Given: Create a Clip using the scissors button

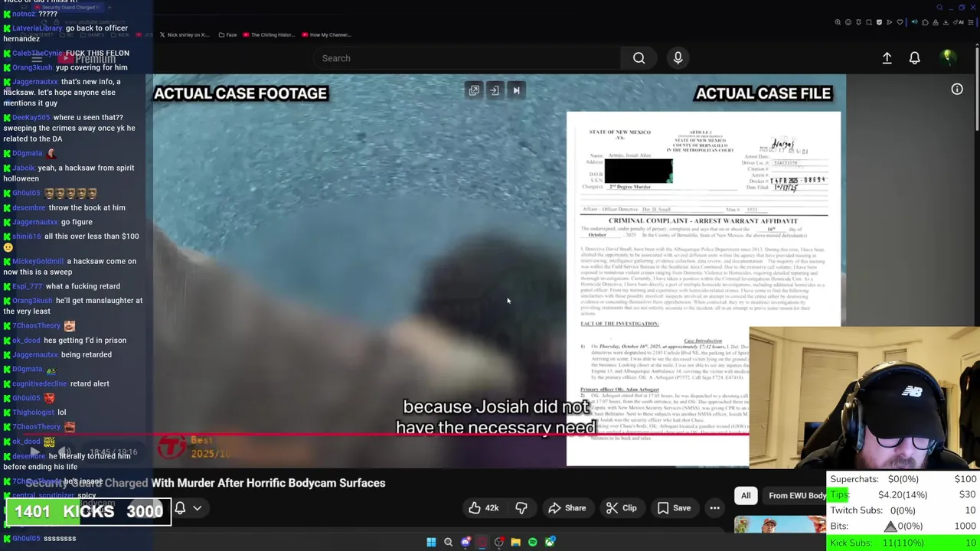Looking at the screenshot, I should (x=621, y=508).
